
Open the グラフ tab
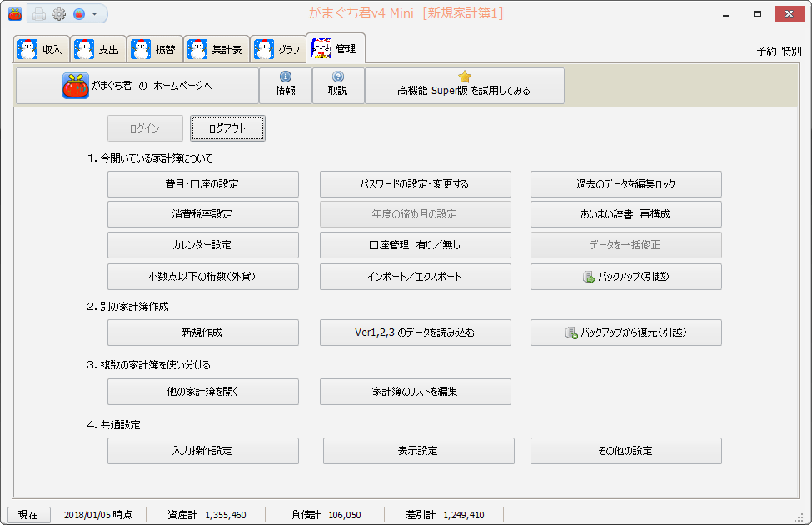coord(277,49)
